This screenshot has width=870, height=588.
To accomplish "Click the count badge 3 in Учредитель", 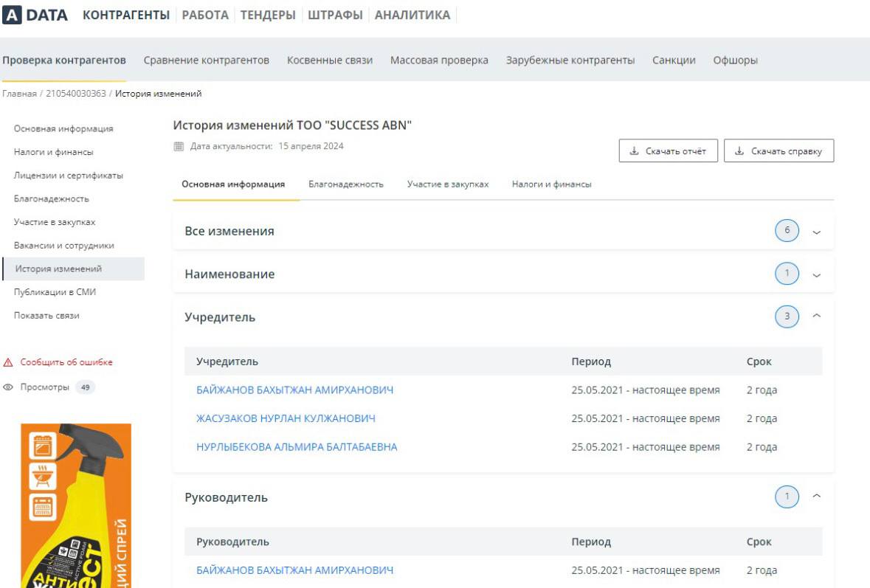I will tap(787, 317).
